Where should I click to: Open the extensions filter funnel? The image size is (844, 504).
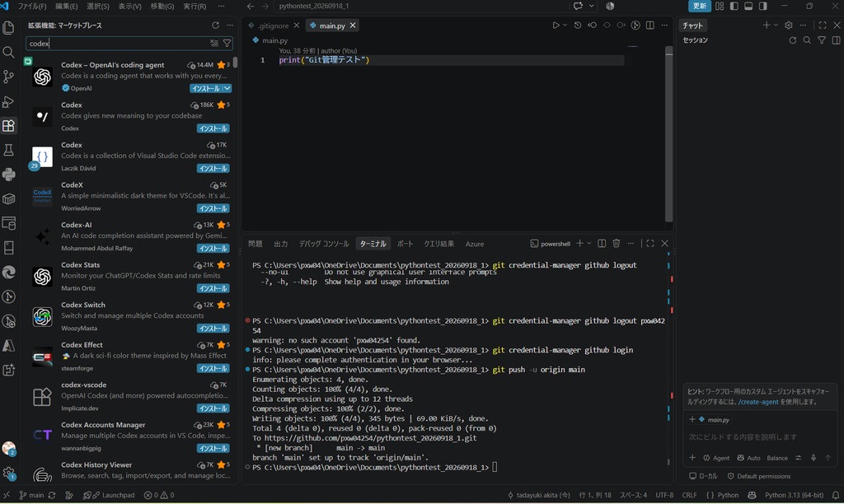[227, 43]
